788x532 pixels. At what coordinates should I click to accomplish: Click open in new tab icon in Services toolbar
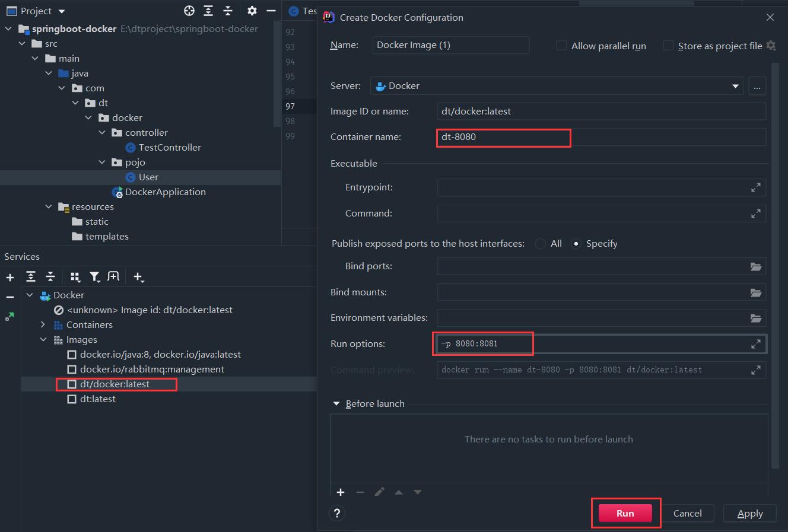(x=113, y=277)
